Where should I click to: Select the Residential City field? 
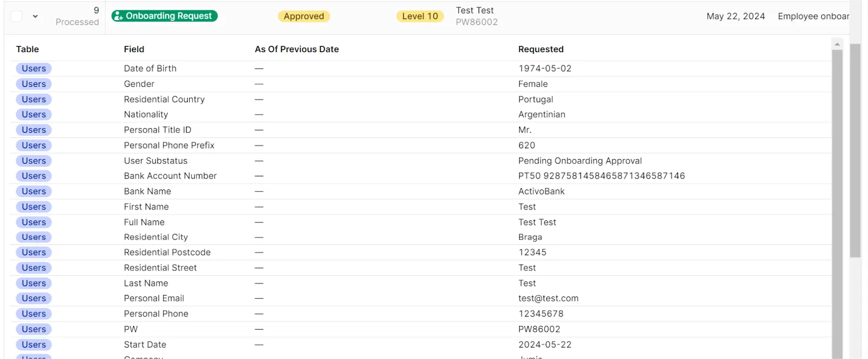tap(156, 237)
